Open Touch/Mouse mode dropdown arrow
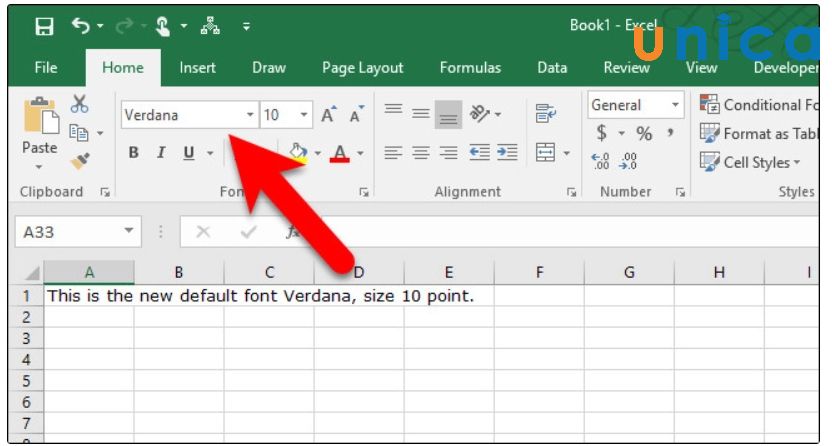 click(184, 25)
